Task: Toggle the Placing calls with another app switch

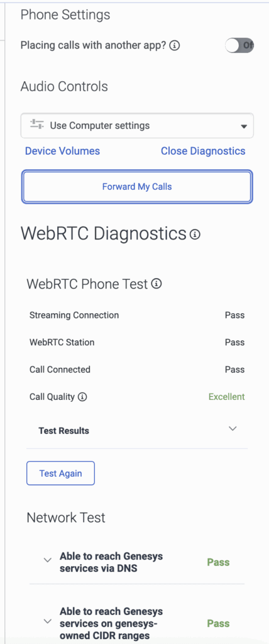Action: pos(239,45)
